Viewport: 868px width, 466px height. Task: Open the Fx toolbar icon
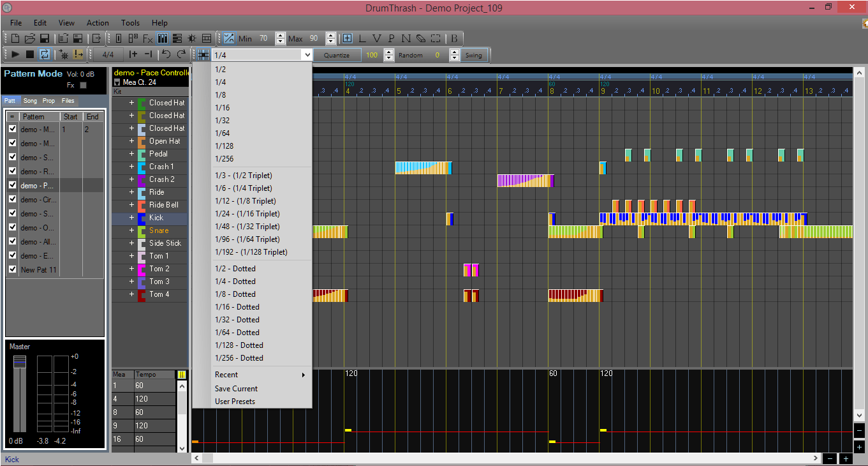[x=148, y=38]
